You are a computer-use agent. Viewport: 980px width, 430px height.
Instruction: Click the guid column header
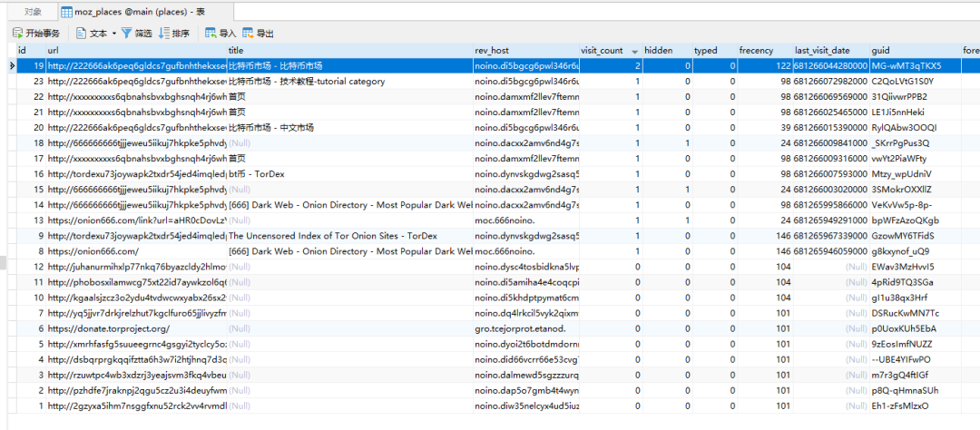[915, 51]
